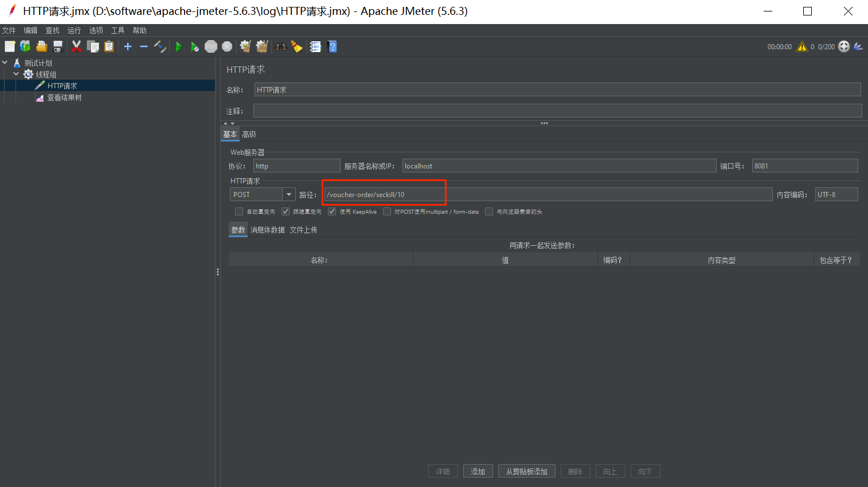Select the 线程组 tree item
This screenshot has height=487, width=868.
tap(46, 74)
